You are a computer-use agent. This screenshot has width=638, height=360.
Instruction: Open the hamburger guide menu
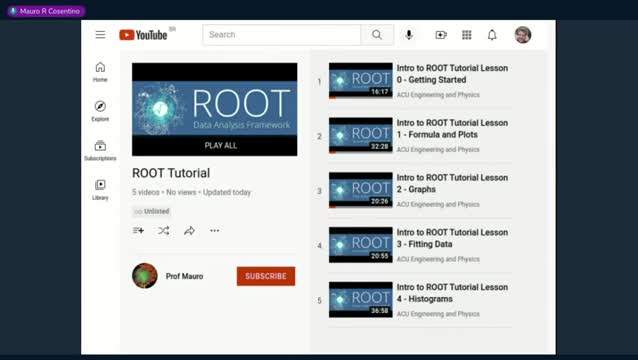coord(100,35)
